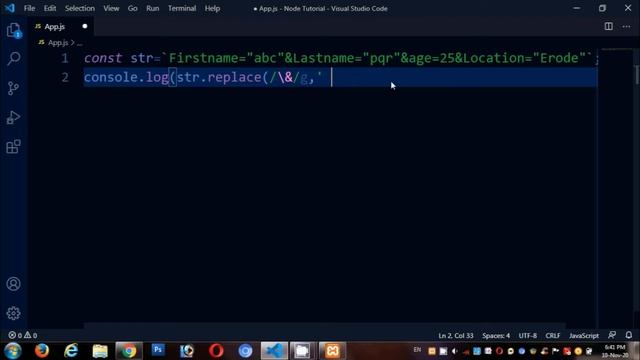Viewport: 640px width, 360px height.
Task: Click console.log on line 2
Action: click(127, 77)
